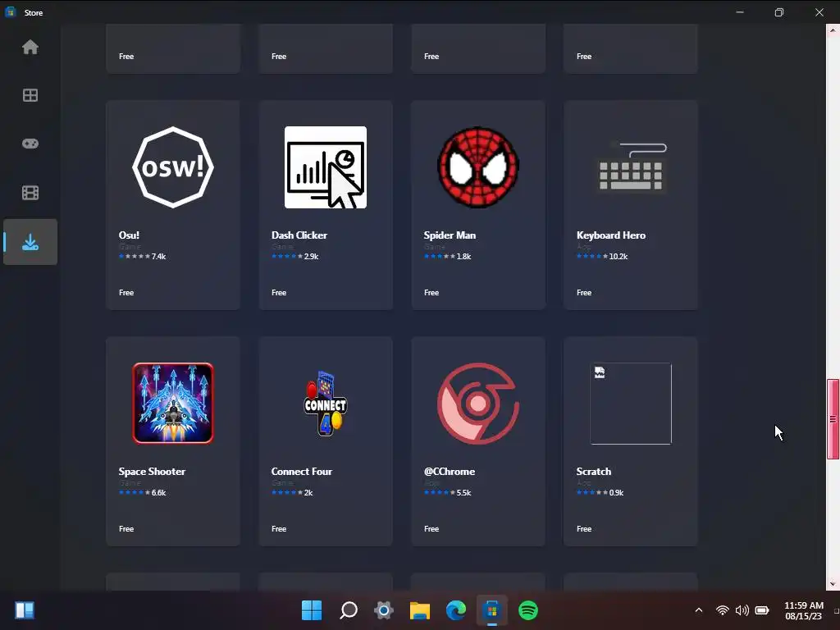Click Free price on Keyboard Hero card
The image size is (840, 630).
click(x=584, y=293)
